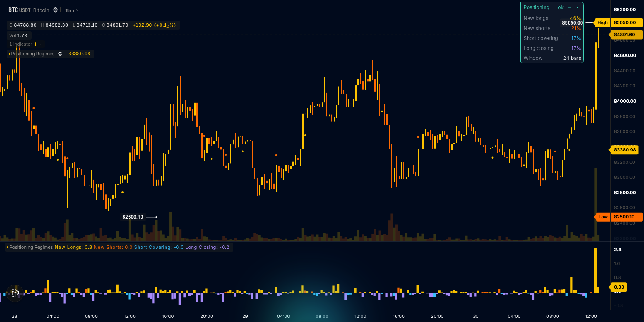Close the Positioning panel with the X
The width and height of the screenshot is (644, 322).
click(x=577, y=7)
